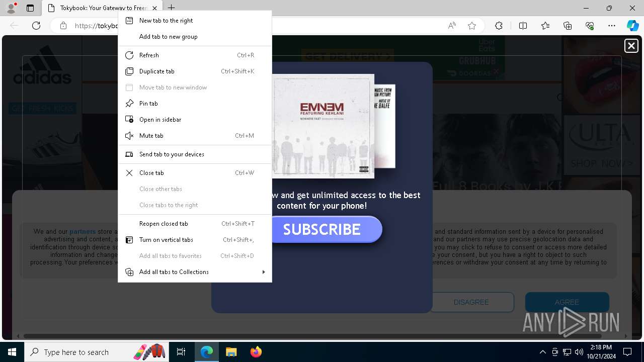Click the taskbar search box
644x362 pixels.
point(96,352)
